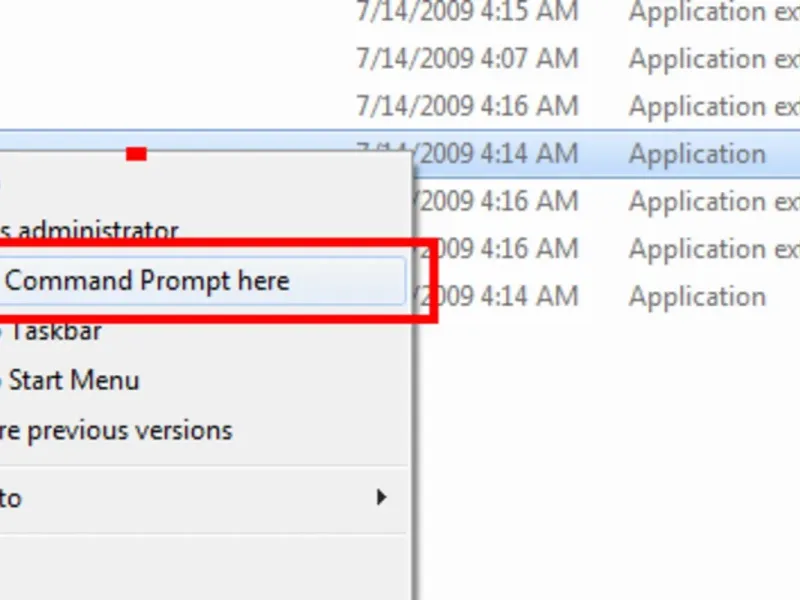Expand the Send to submenu arrow
This screenshot has width=800, height=600.
click(x=381, y=497)
